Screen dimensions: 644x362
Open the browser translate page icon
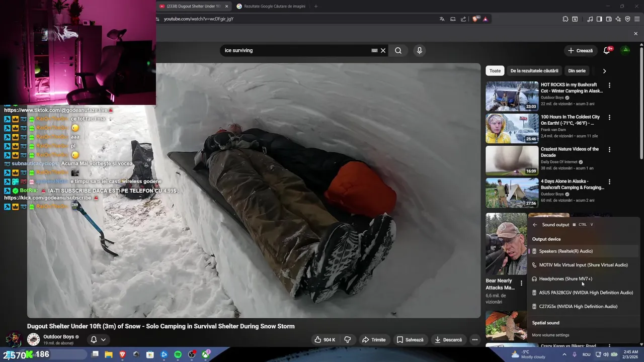coord(442,19)
